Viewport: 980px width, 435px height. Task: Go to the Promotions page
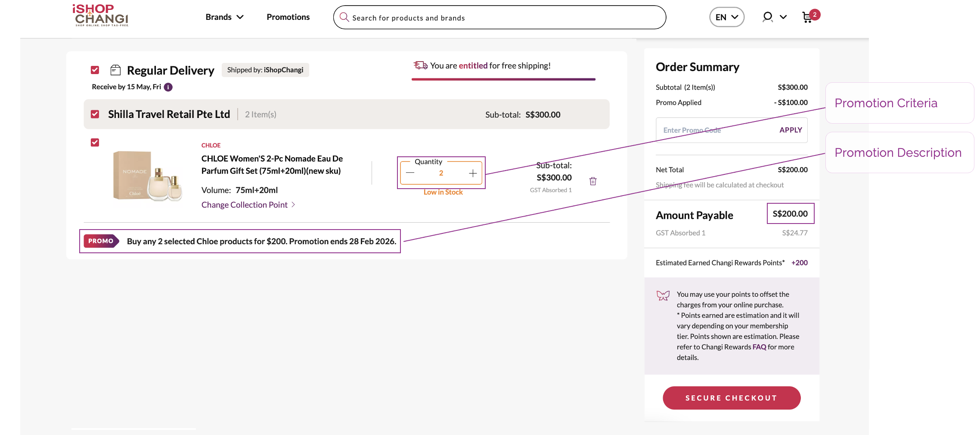click(288, 17)
